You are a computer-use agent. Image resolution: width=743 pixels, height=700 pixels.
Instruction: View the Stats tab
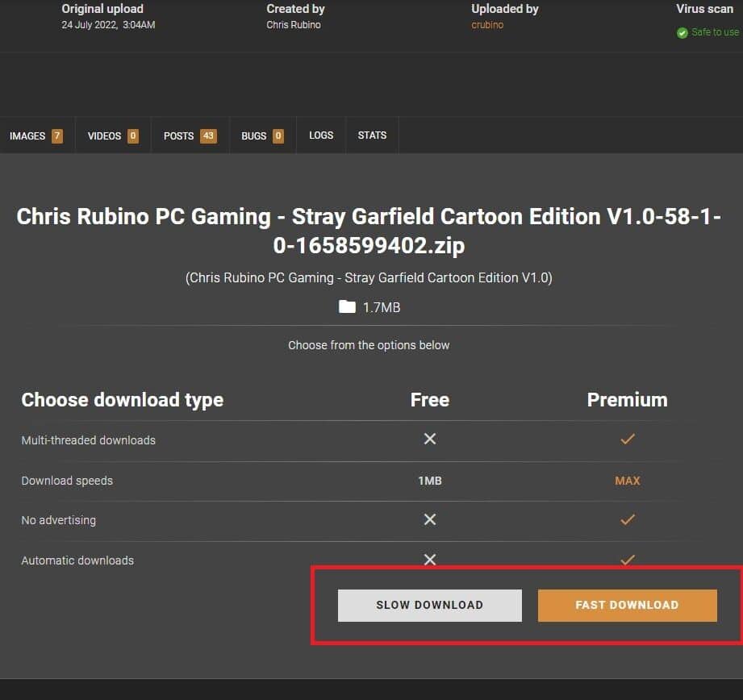coord(372,135)
